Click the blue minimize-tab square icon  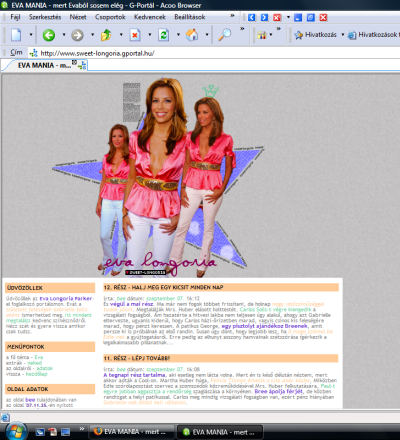click(298, 17)
